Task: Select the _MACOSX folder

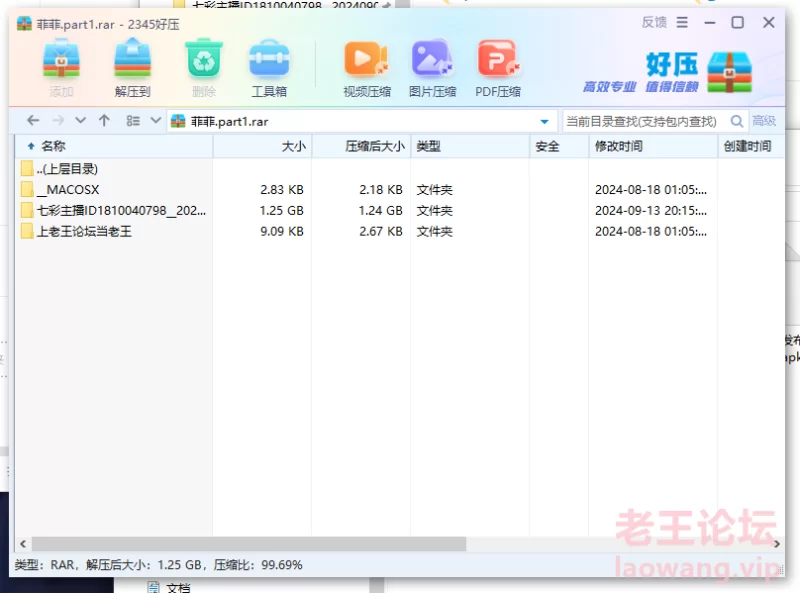Action: (x=399, y=189)
